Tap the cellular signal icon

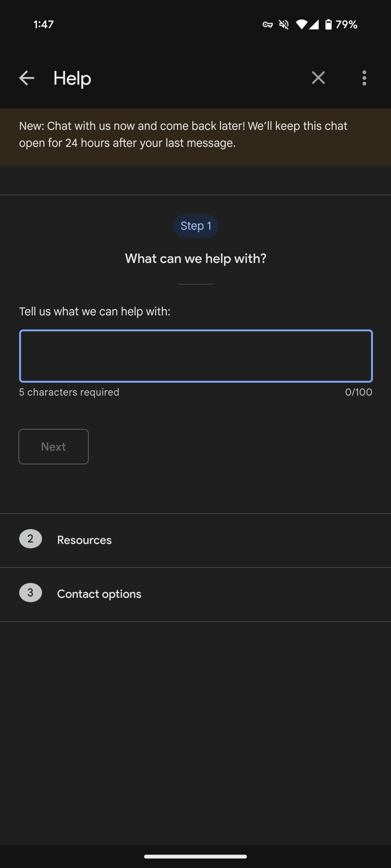tap(314, 25)
